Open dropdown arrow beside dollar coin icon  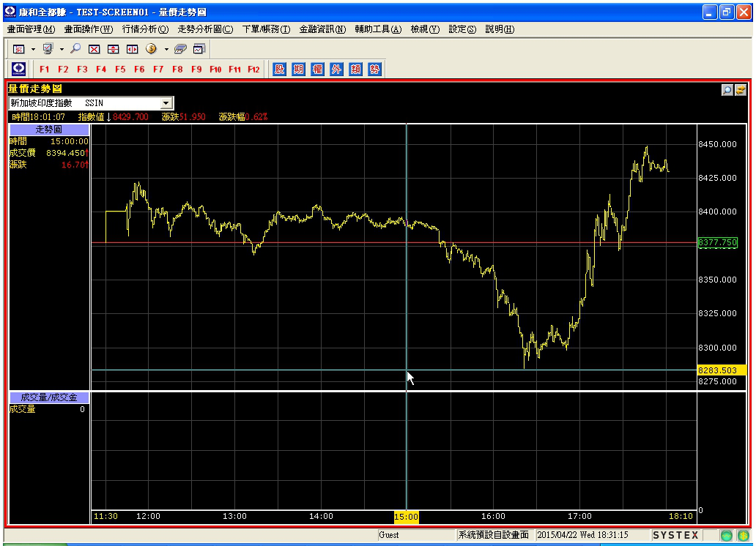point(166,49)
